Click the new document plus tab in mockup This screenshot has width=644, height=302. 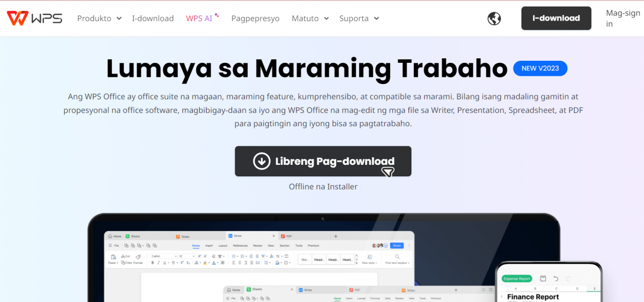pos(335,236)
